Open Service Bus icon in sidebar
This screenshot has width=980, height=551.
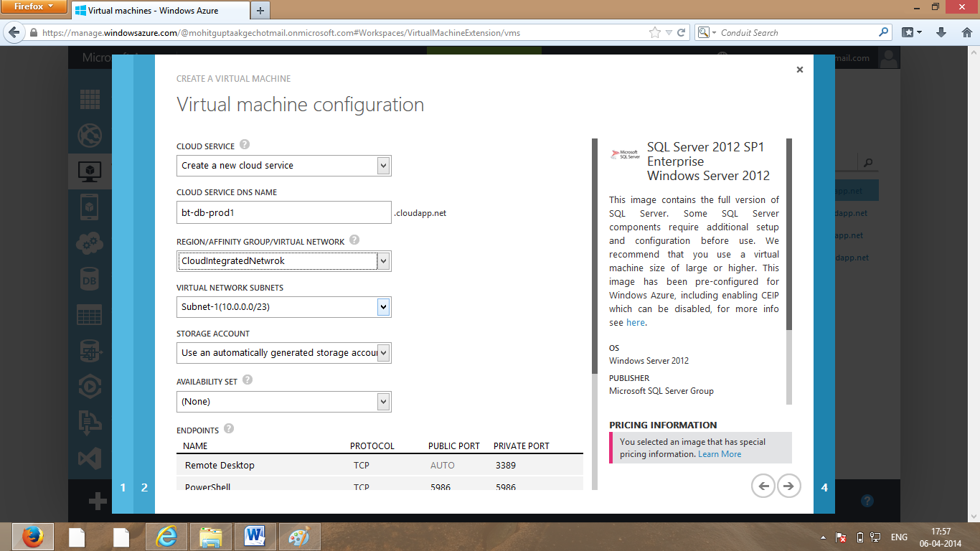pyautogui.click(x=90, y=423)
